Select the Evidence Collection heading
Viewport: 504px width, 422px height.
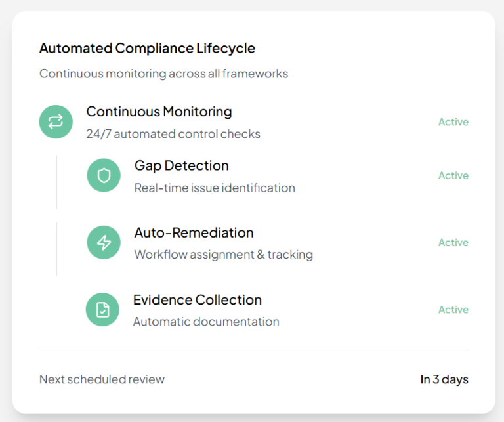tap(197, 300)
